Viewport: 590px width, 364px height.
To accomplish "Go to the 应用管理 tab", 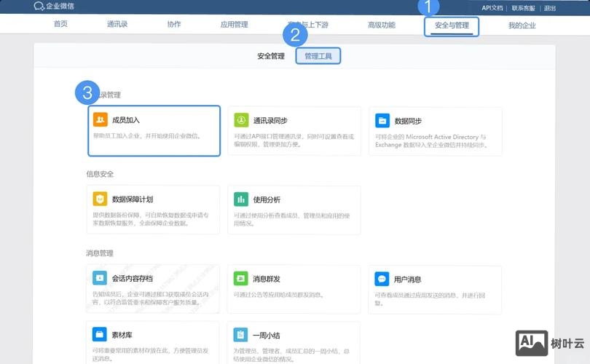I will click(234, 25).
